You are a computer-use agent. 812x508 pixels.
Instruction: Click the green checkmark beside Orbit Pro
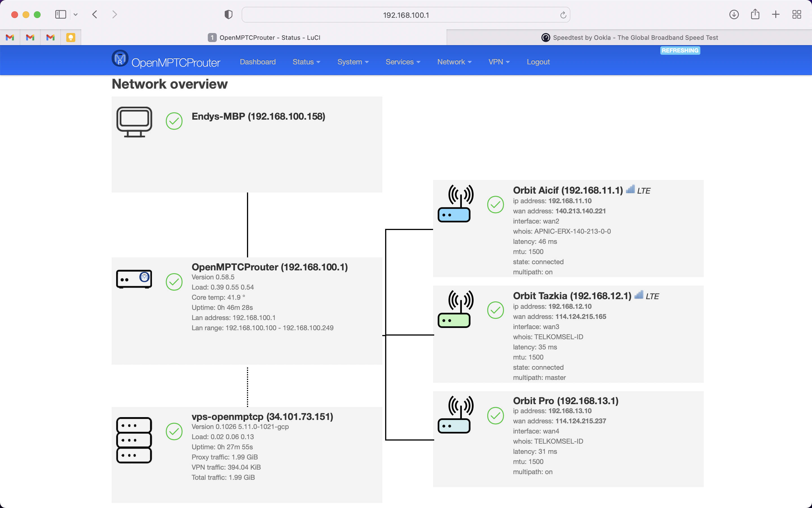click(x=496, y=416)
